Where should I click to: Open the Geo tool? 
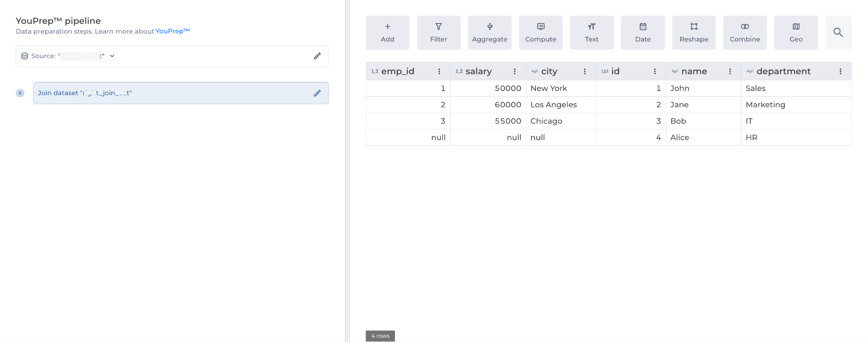click(x=796, y=33)
